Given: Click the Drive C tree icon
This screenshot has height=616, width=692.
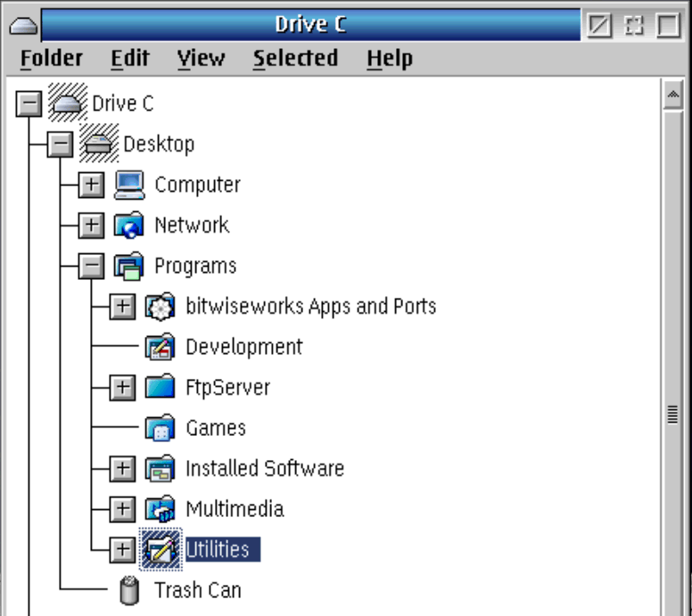Looking at the screenshot, I should [68, 103].
